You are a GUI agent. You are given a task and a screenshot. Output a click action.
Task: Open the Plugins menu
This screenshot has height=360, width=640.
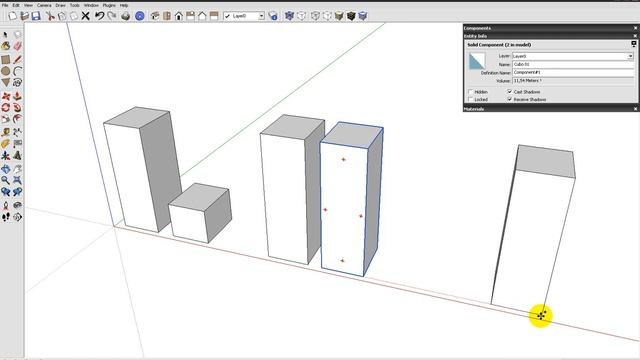pyautogui.click(x=109, y=5)
